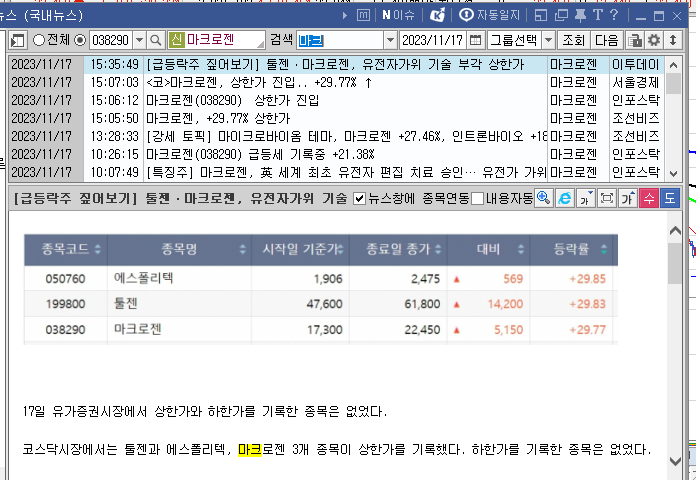Sort table by 등락률 column
696x480 pixels.
(x=572, y=249)
